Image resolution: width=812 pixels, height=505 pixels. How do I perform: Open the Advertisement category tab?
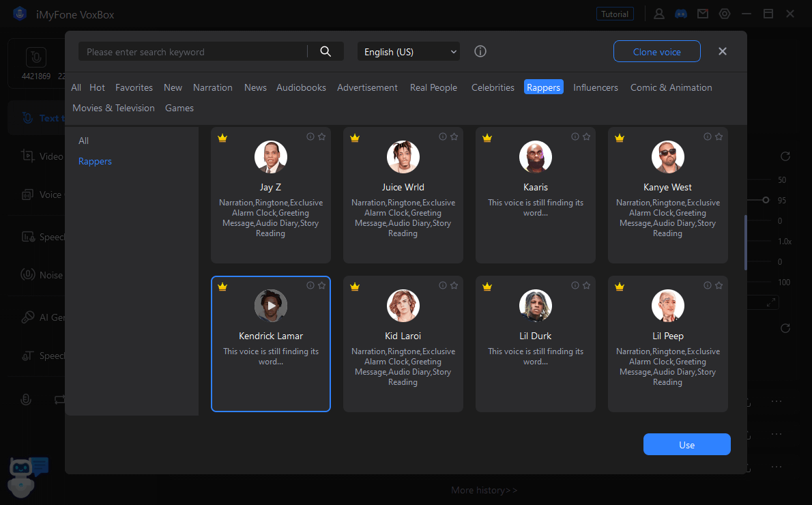click(367, 87)
